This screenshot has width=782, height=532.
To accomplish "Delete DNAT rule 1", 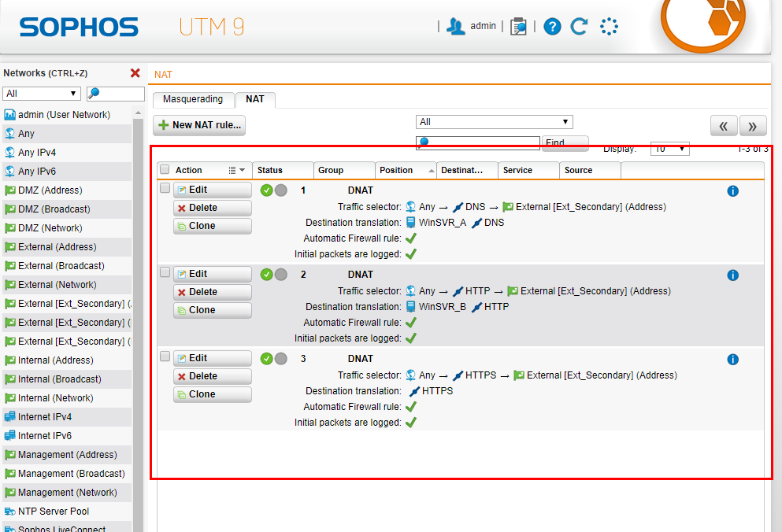I will tap(213, 208).
